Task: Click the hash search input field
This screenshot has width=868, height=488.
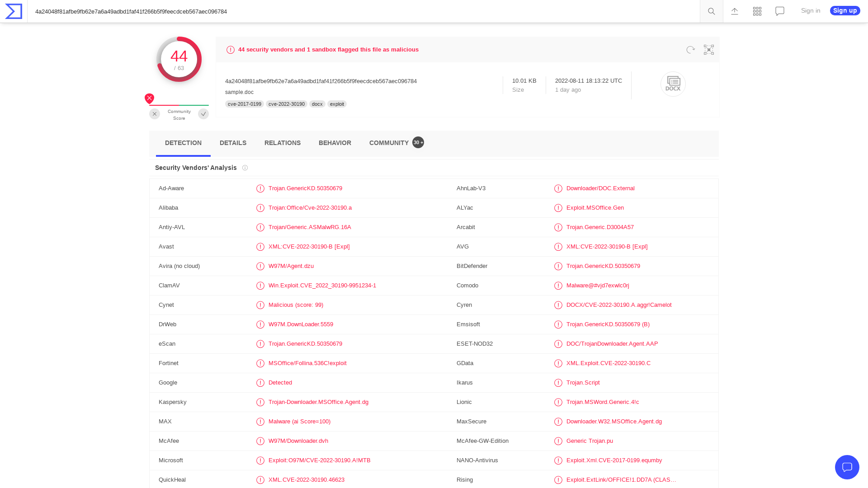Action: (363, 11)
